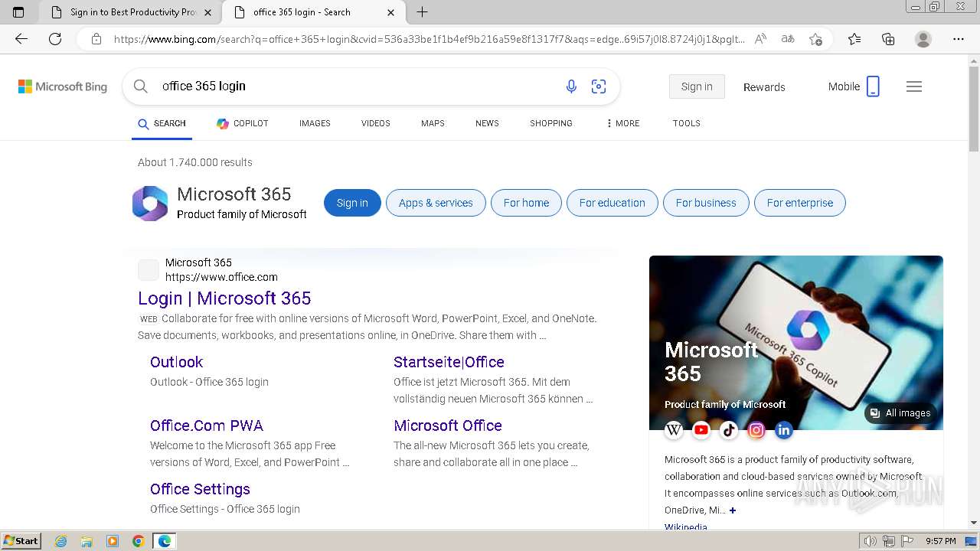Switch to COPILOT tab
This screenshot has width=980, height=551.
(x=242, y=123)
